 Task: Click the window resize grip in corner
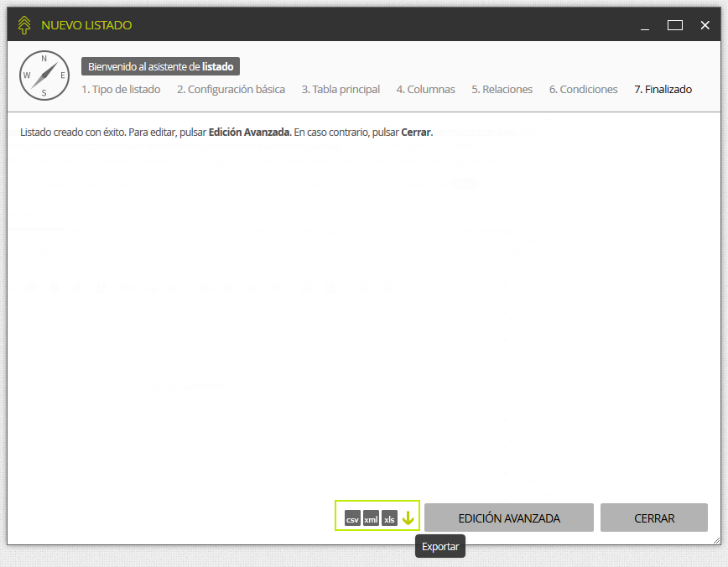[x=716, y=540]
